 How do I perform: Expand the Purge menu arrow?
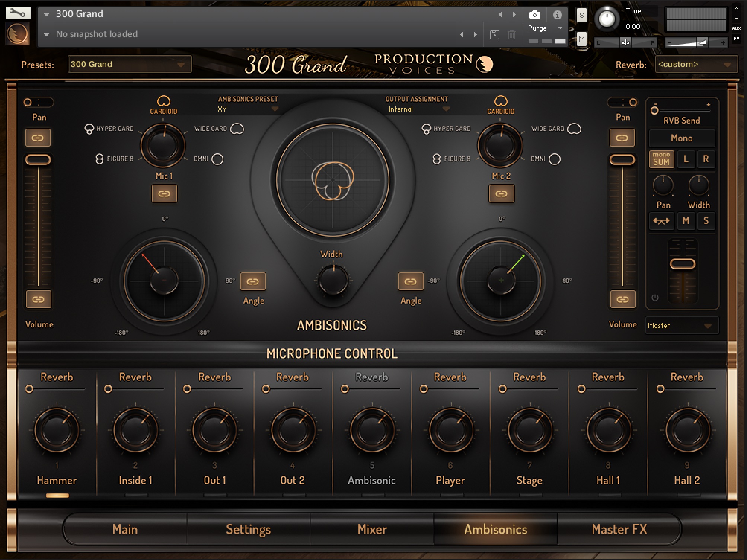coord(560,28)
